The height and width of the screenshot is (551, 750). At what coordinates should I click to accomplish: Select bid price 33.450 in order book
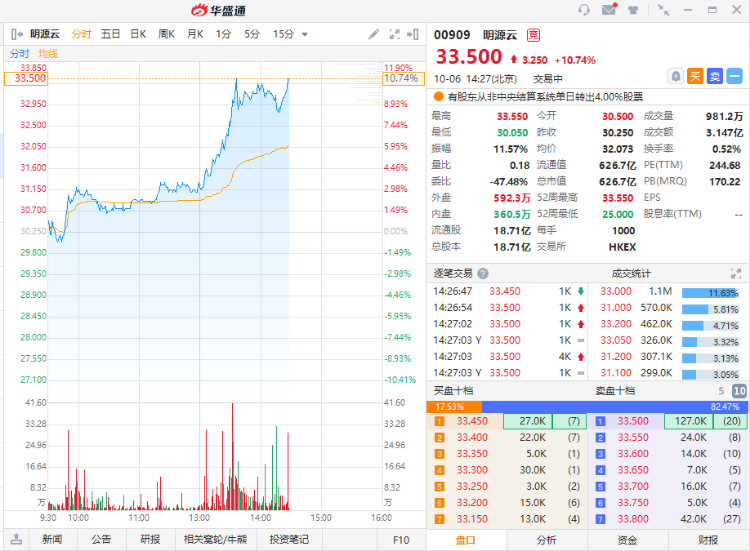pos(472,421)
